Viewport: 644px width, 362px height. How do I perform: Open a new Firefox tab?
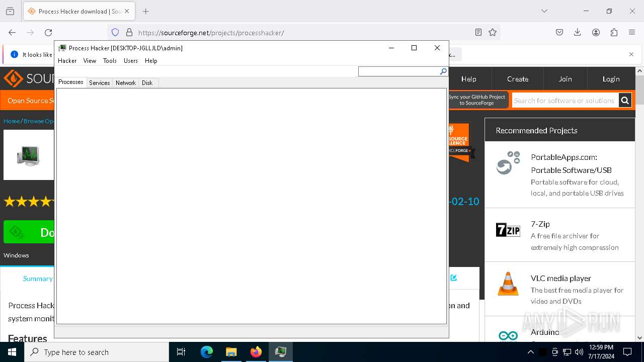click(x=145, y=11)
